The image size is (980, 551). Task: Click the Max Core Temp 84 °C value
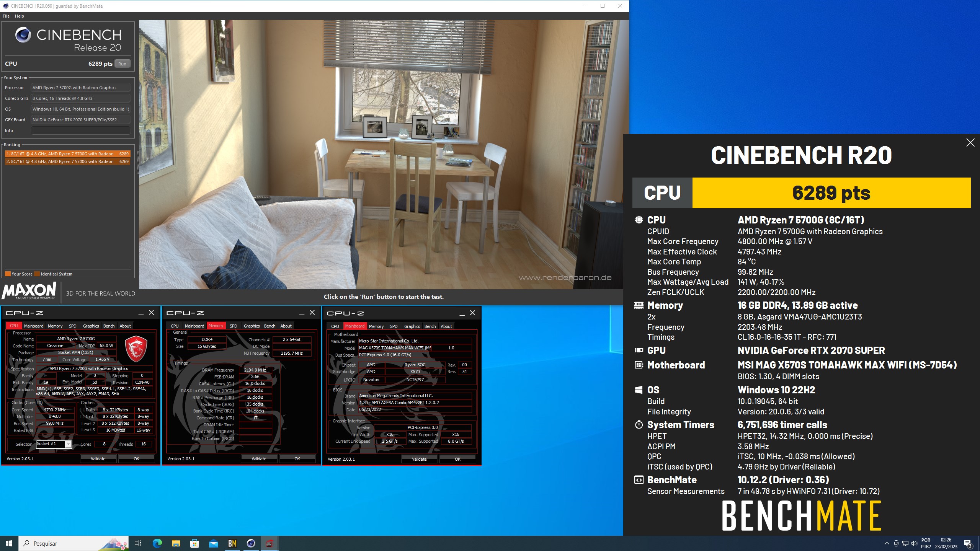[746, 262]
